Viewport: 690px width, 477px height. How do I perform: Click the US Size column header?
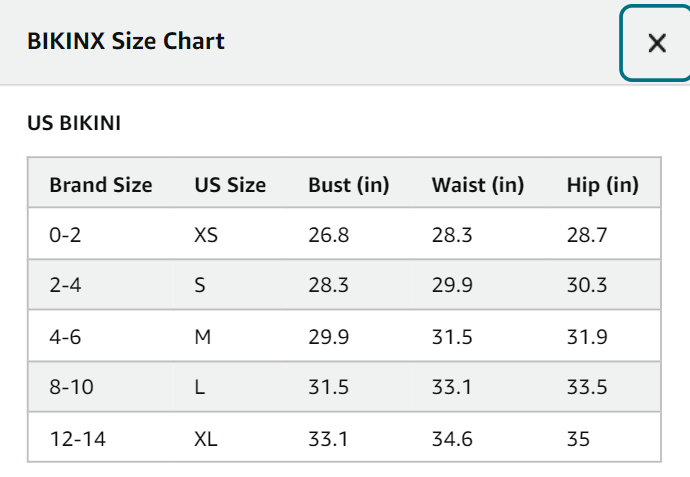coord(230,185)
